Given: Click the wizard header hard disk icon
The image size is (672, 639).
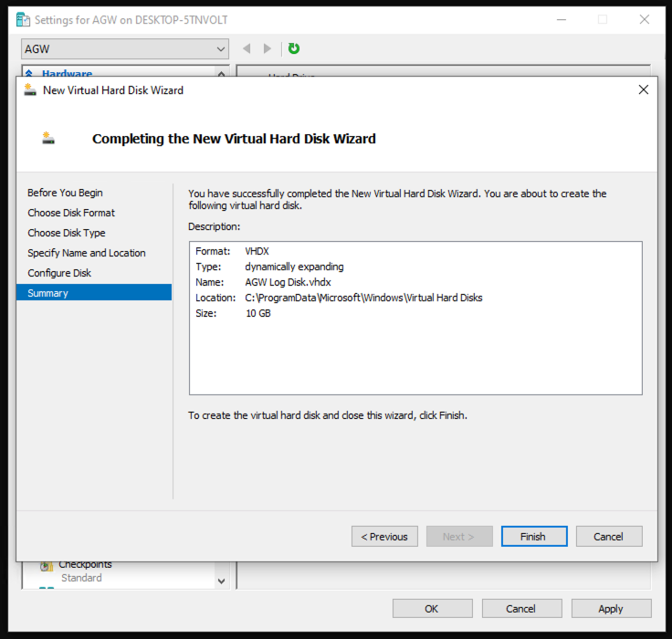Looking at the screenshot, I should pos(48,139).
